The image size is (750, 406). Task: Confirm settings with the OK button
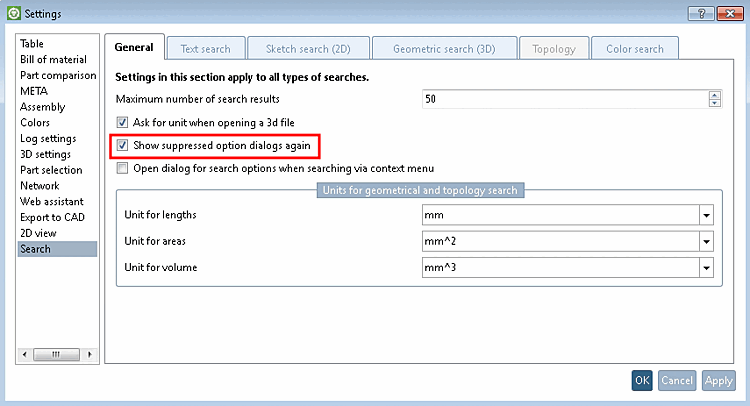[x=642, y=380]
